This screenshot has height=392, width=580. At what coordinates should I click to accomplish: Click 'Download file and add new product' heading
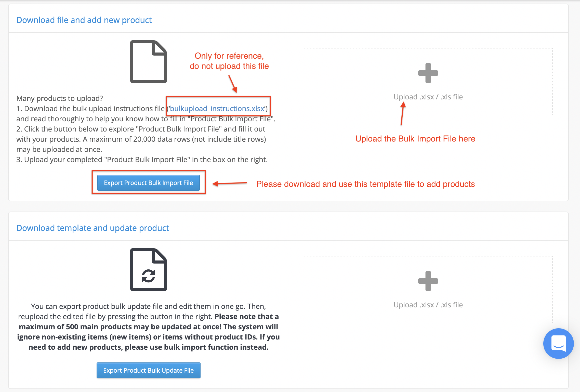(x=84, y=20)
